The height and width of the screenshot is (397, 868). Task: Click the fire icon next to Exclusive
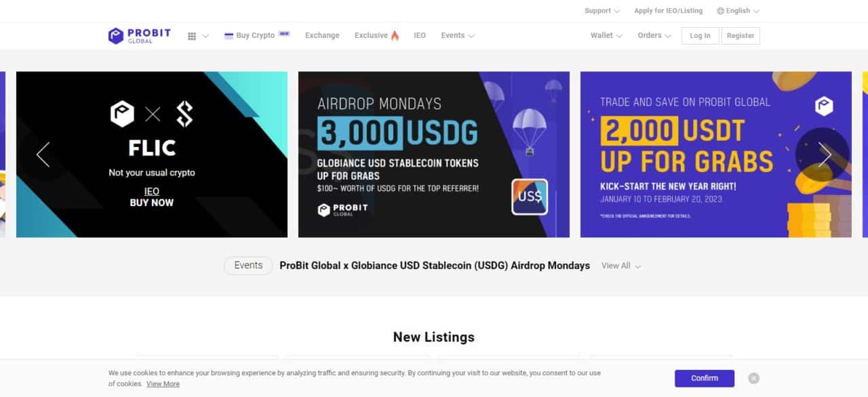(x=395, y=36)
